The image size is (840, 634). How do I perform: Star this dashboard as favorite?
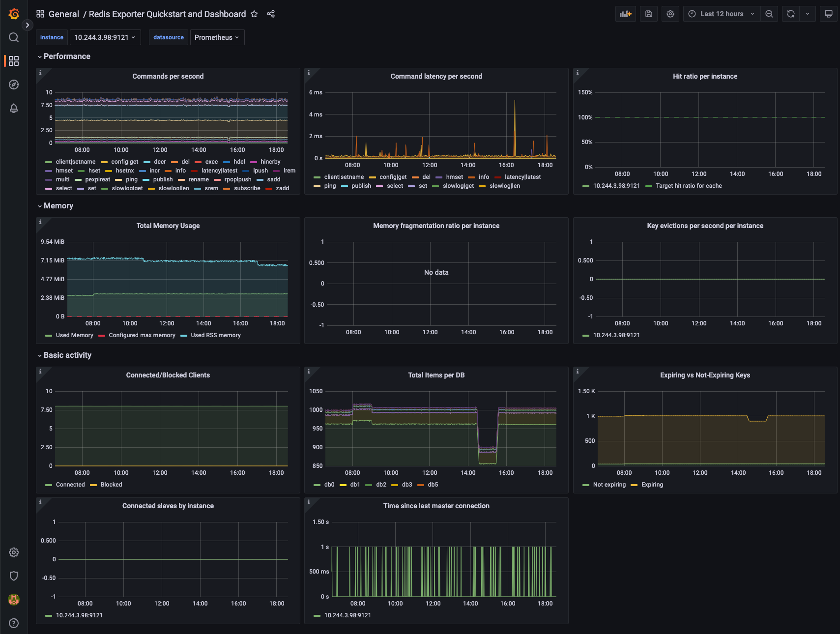click(254, 14)
